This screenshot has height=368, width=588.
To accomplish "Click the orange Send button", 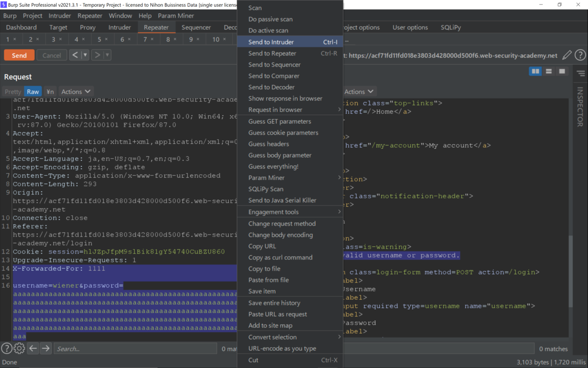I will coord(19,55).
